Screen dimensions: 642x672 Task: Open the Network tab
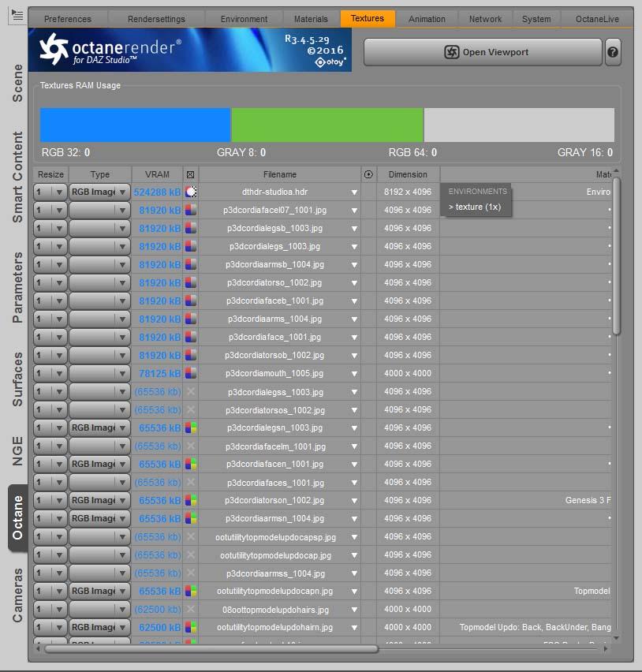(485, 19)
